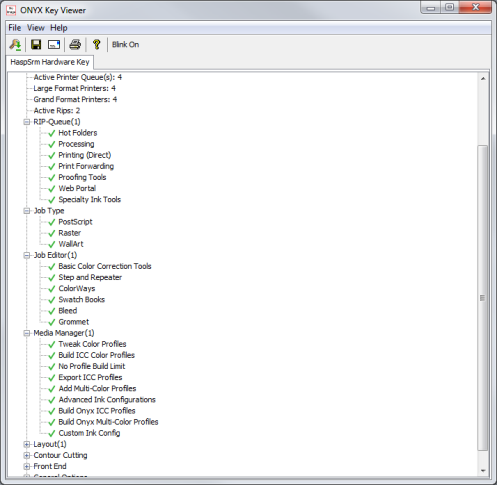Click the screenshot capture toolbar icon
Viewport: 497px width, 485px height.
54,44
